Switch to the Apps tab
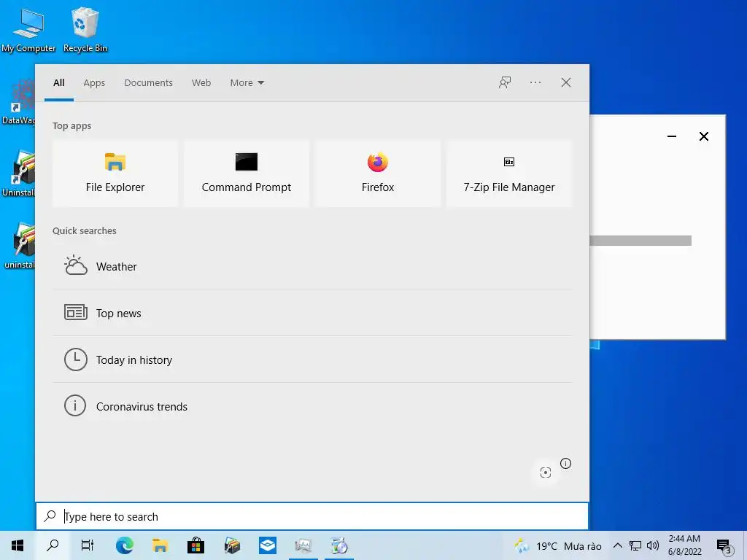This screenshot has height=560, width=747. click(x=94, y=83)
